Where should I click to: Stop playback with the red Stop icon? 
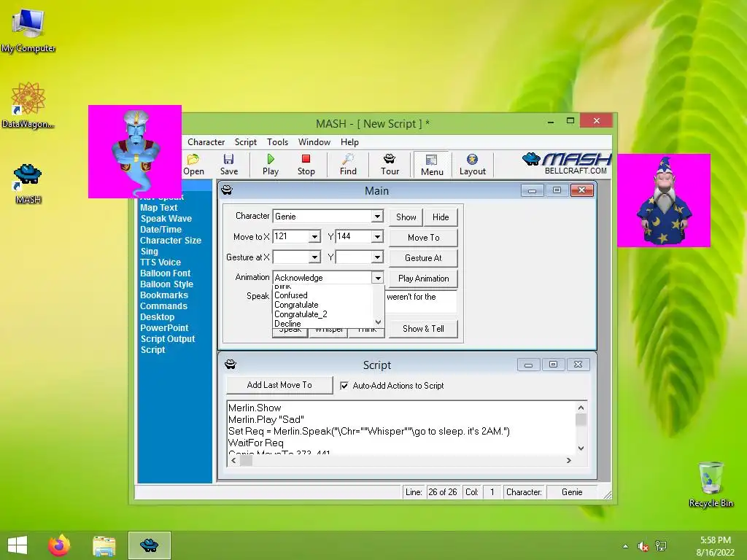tap(306, 164)
